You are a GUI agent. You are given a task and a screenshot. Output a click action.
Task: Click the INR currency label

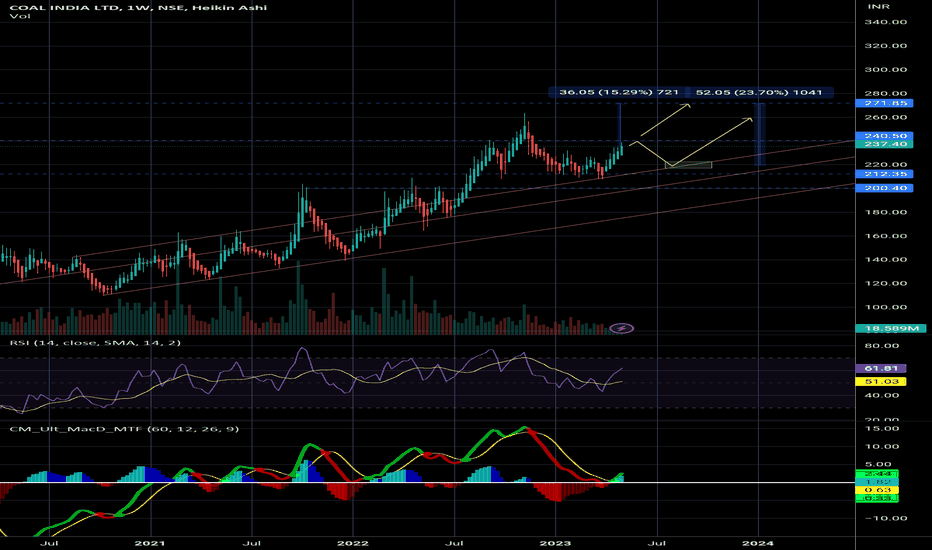[x=879, y=7]
